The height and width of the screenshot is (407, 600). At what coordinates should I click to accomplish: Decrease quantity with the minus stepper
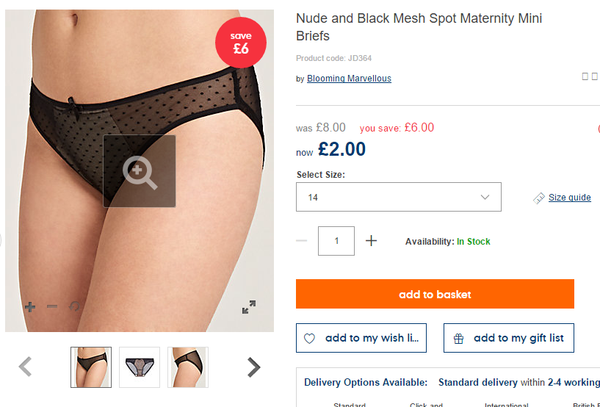point(302,241)
